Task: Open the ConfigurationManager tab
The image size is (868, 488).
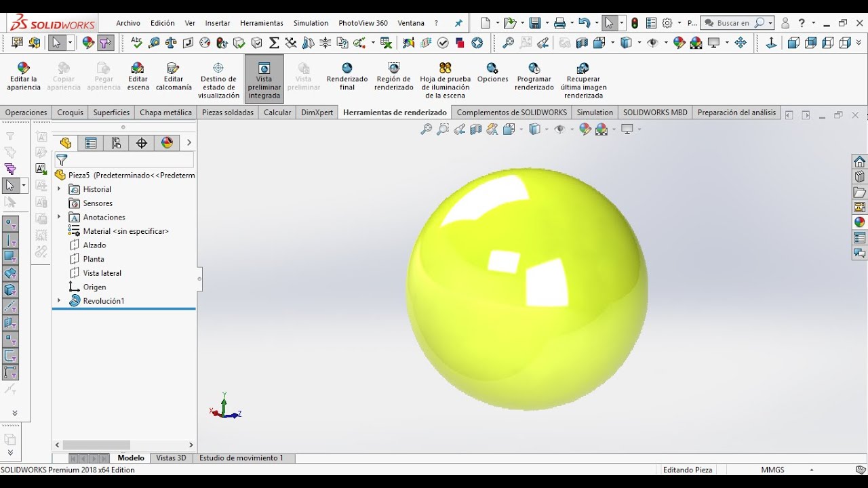Action: (x=116, y=143)
